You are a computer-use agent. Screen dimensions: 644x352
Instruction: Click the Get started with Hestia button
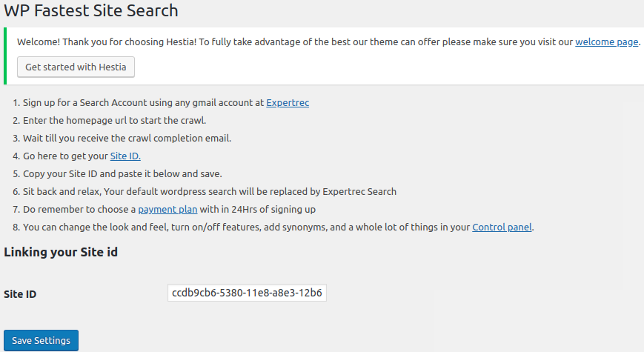point(76,67)
